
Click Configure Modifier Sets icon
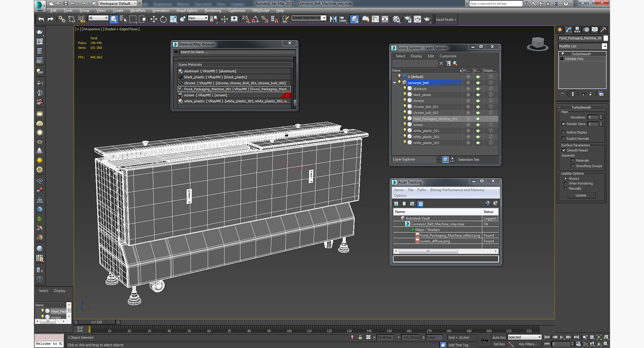click(601, 94)
